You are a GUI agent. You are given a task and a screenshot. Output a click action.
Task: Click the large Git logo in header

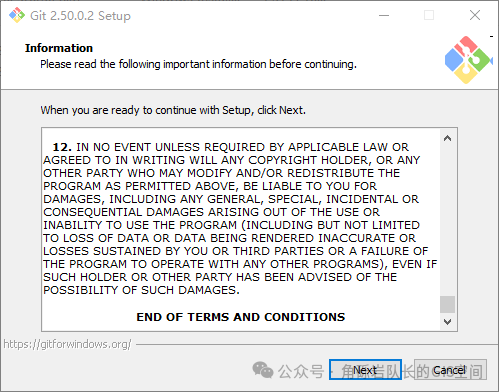coord(468,60)
